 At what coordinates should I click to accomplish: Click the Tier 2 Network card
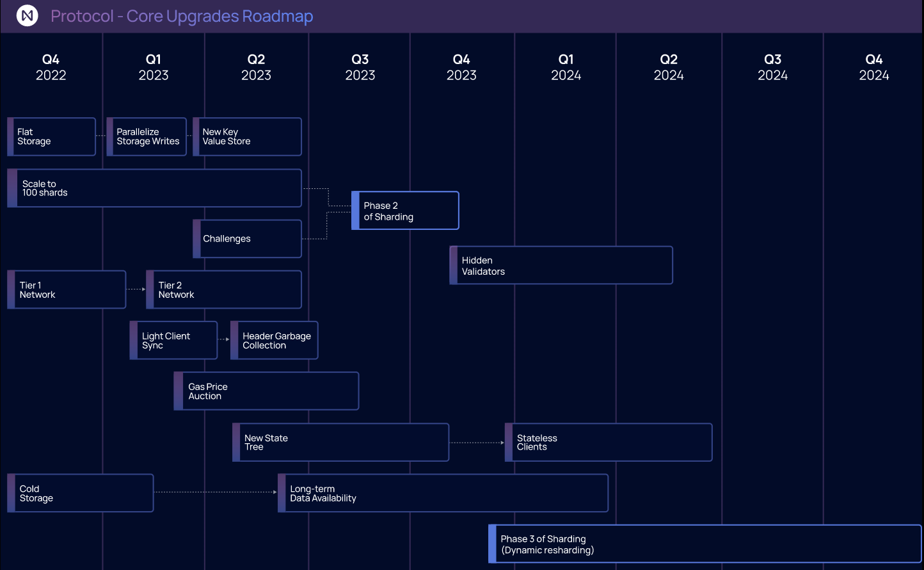tap(224, 289)
